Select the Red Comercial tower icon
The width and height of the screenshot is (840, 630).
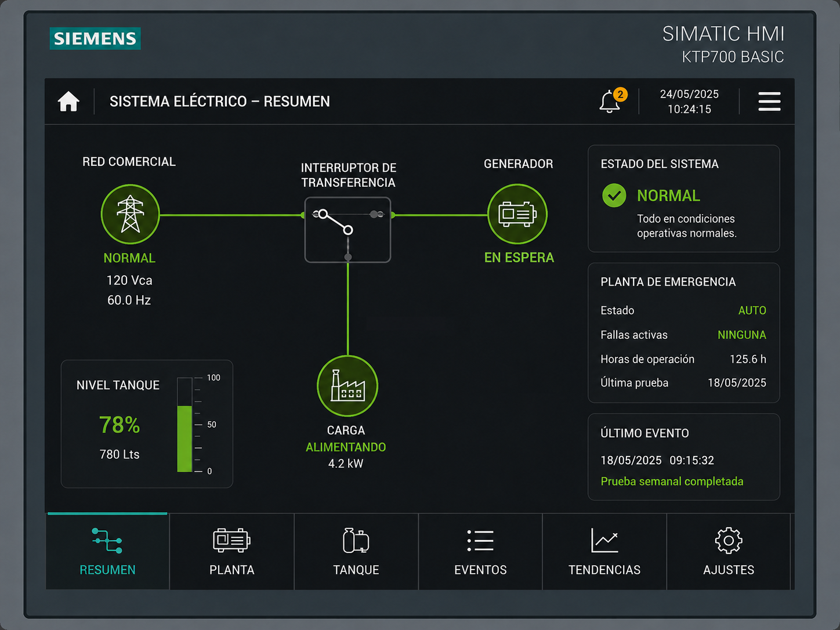(x=131, y=214)
